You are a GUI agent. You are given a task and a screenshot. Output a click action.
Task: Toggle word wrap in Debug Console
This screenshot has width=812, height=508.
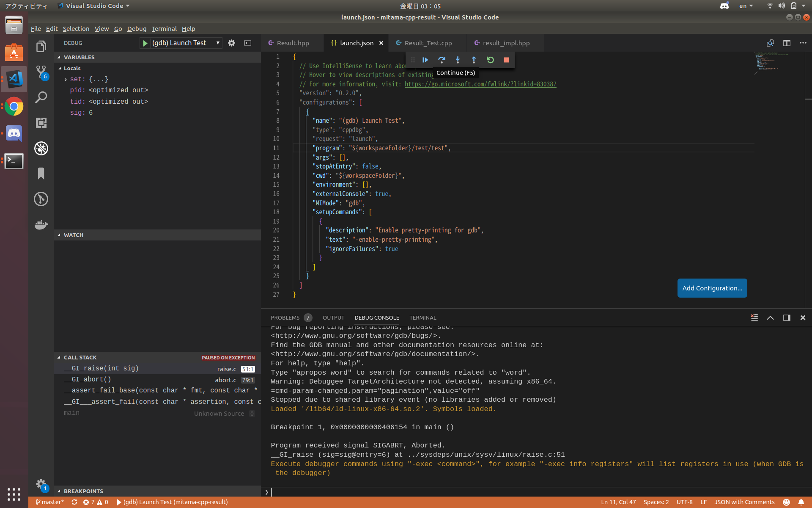754,317
